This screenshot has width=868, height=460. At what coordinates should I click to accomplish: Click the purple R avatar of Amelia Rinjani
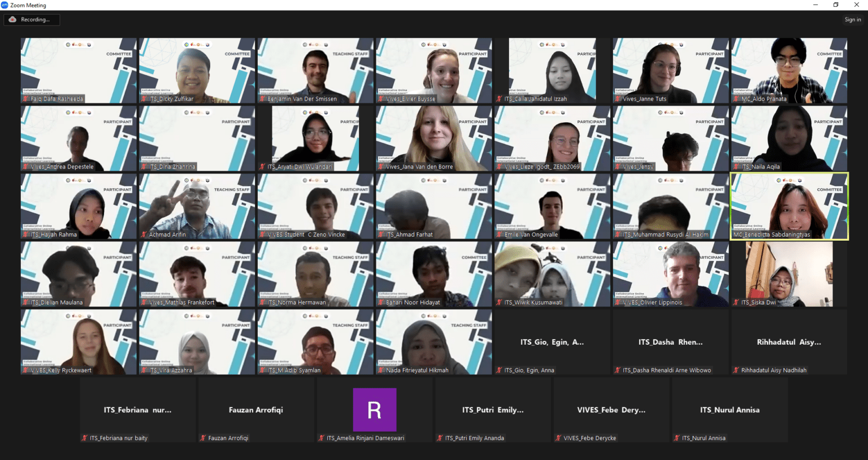pos(374,410)
